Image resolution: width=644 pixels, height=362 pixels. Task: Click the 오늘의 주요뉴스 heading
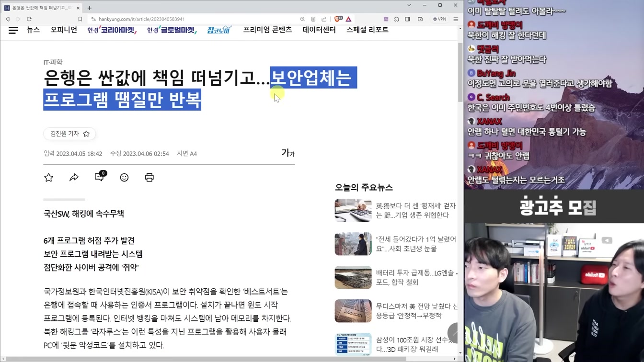(364, 187)
